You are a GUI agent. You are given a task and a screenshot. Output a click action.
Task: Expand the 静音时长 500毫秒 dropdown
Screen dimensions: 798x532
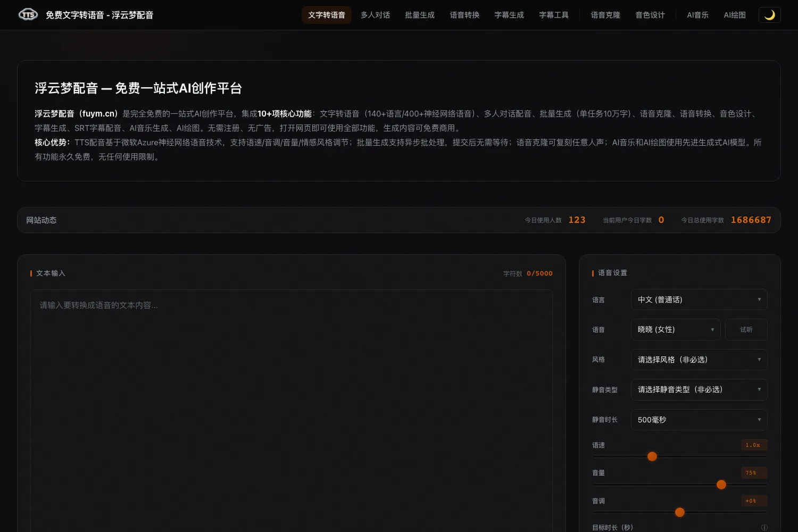(x=699, y=420)
